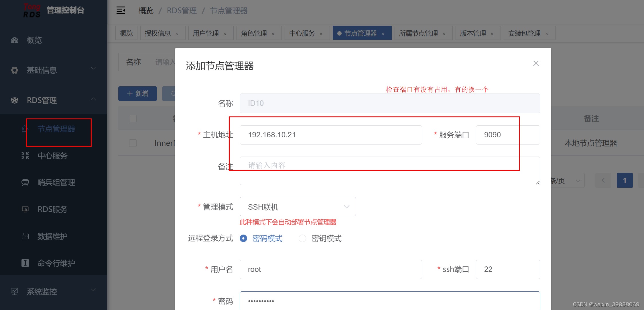Viewport: 644px width, 310px height.
Task: Click the 名称 field showing ID10
Action: click(390, 103)
